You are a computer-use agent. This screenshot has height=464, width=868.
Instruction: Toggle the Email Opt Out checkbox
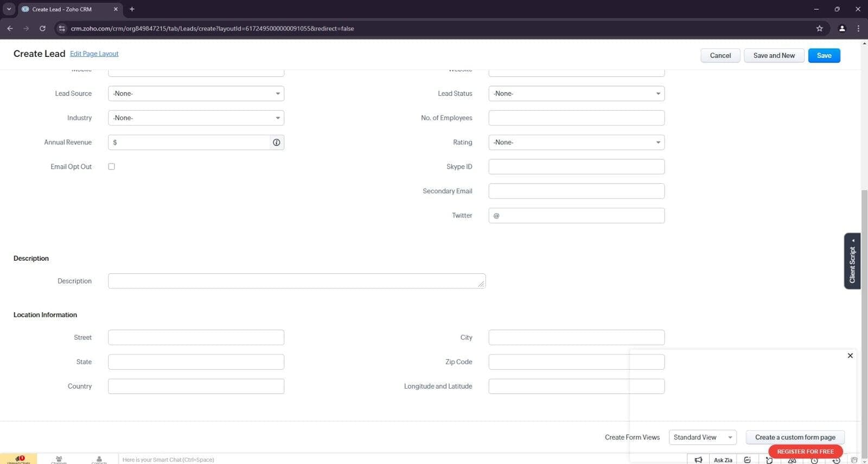112,166
